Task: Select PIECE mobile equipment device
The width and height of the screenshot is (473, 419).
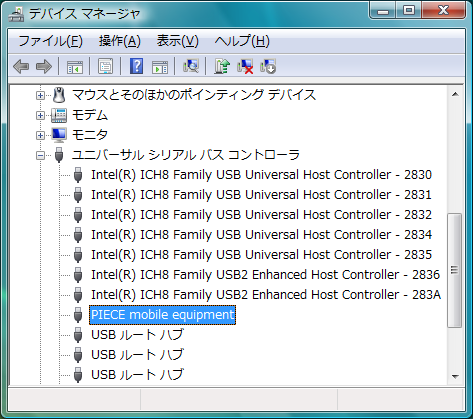Action: (162, 315)
